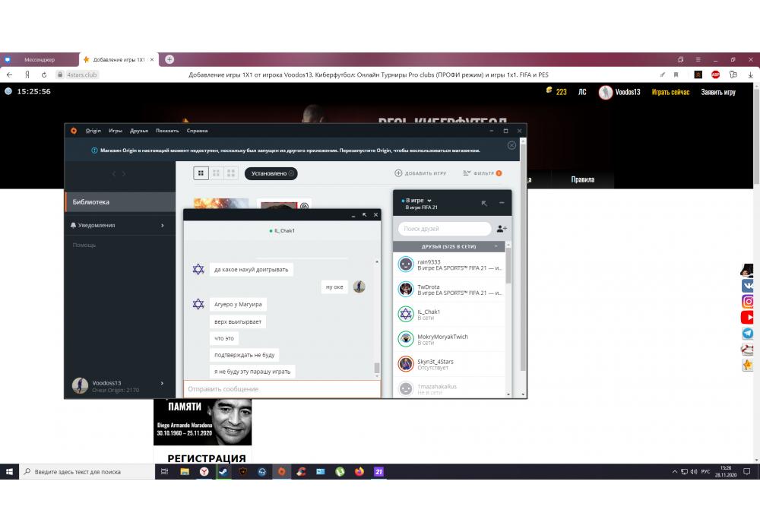This screenshot has width=760, height=532.
Task: Click 'Играть сейчас' link on website
Action: point(670,92)
